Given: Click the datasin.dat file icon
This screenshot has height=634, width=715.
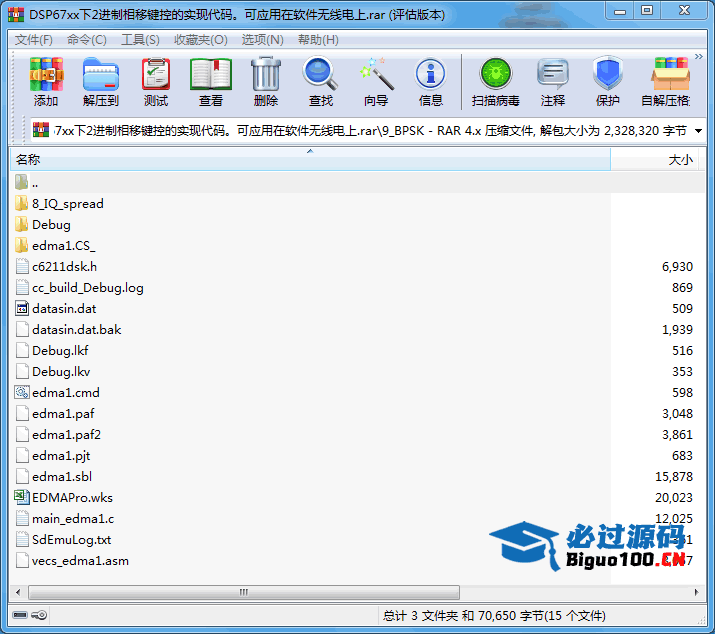Looking at the screenshot, I should [21, 309].
